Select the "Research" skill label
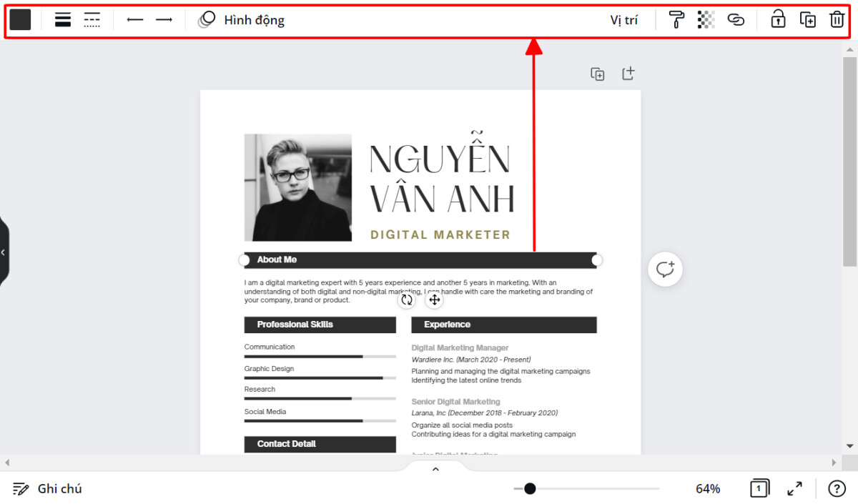The width and height of the screenshot is (858, 504). pos(260,389)
